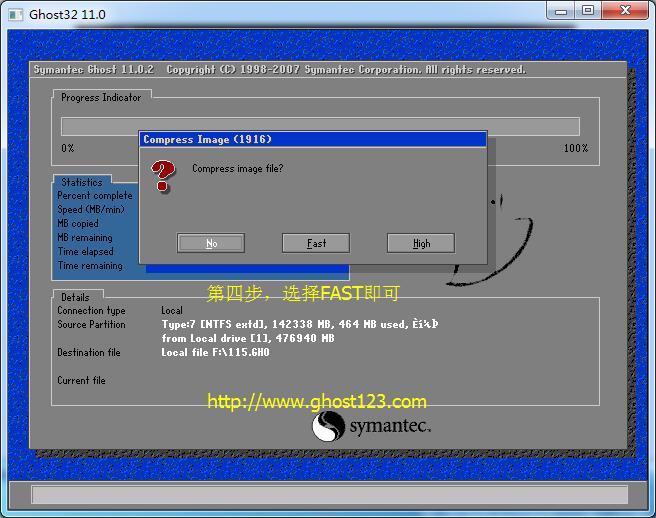The height and width of the screenshot is (518, 656).
Task: Minimize the Ghost32 window
Action: pos(561,11)
